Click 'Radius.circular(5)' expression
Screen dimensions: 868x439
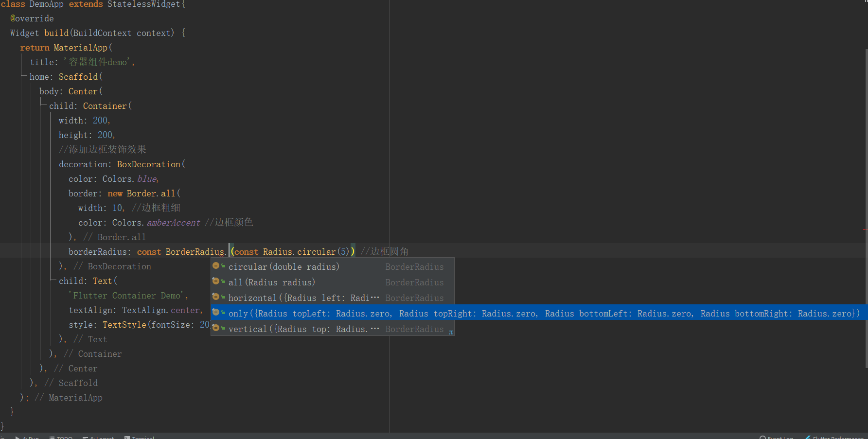(x=306, y=252)
